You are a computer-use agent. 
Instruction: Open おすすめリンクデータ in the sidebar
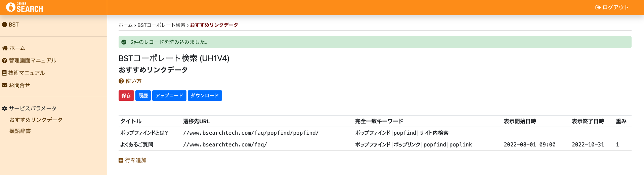pyautogui.click(x=36, y=120)
